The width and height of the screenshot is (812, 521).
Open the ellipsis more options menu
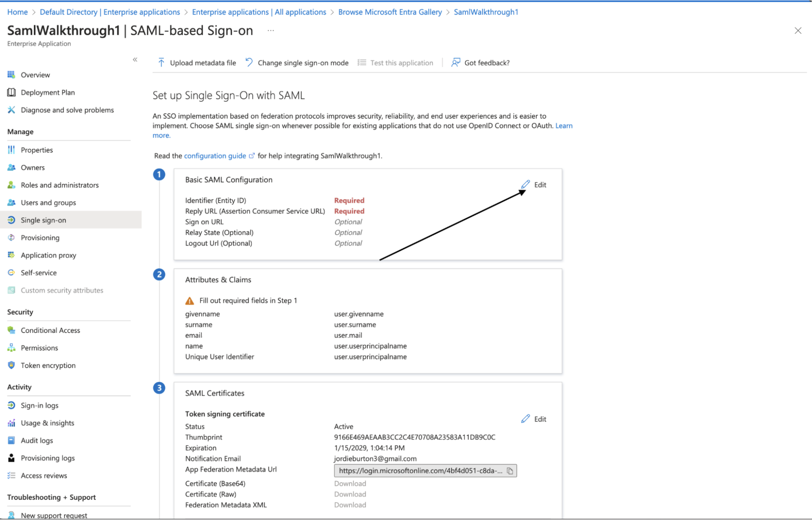[270, 30]
